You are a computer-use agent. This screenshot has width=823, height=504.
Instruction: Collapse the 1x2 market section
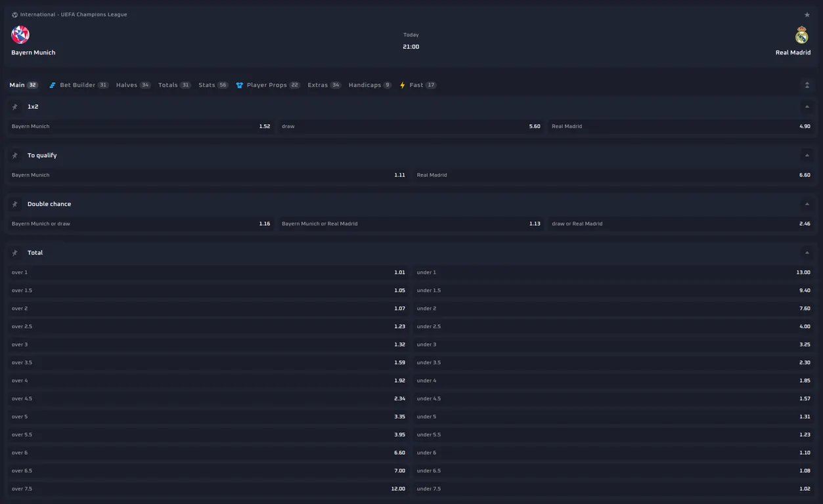[807, 106]
